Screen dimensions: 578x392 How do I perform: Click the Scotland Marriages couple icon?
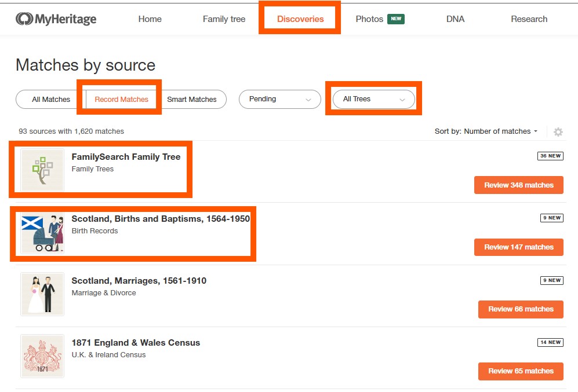pyautogui.click(x=42, y=294)
